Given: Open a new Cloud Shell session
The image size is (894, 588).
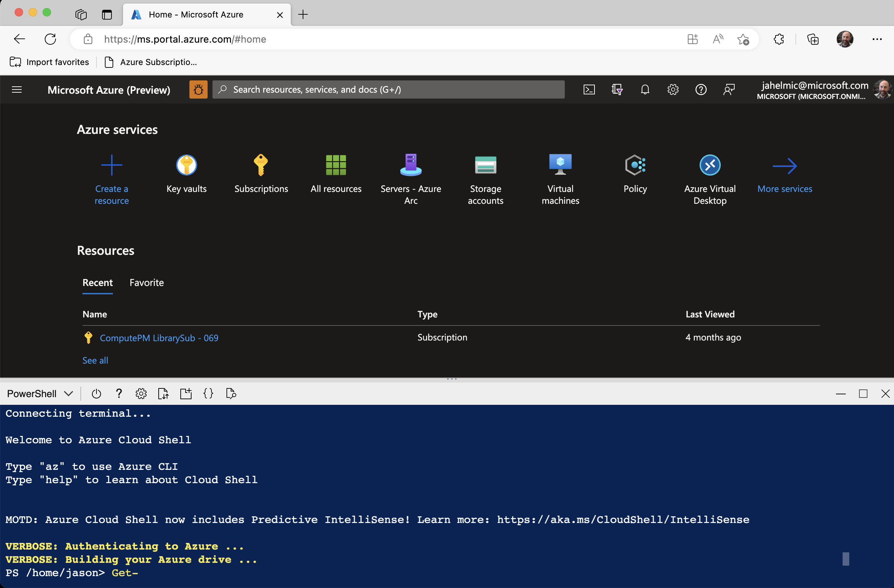Looking at the screenshot, I should 186,393.
